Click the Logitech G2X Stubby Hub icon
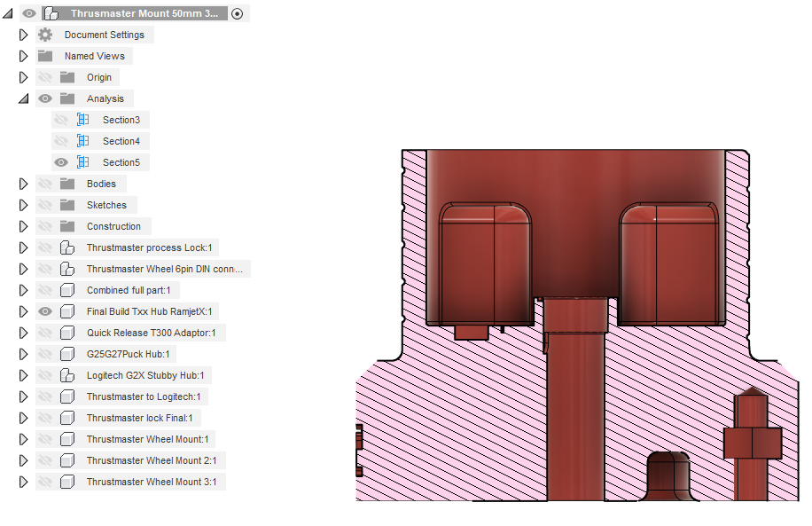Image resolution: width=812 pixels, height=526 pixels. [x=67, y=374]
